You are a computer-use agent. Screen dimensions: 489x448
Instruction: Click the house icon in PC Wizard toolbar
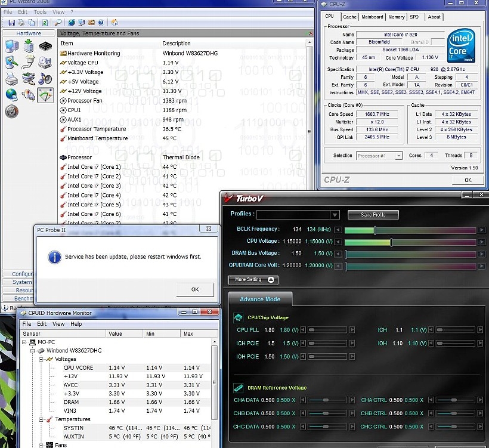click(x=114, y=23)
